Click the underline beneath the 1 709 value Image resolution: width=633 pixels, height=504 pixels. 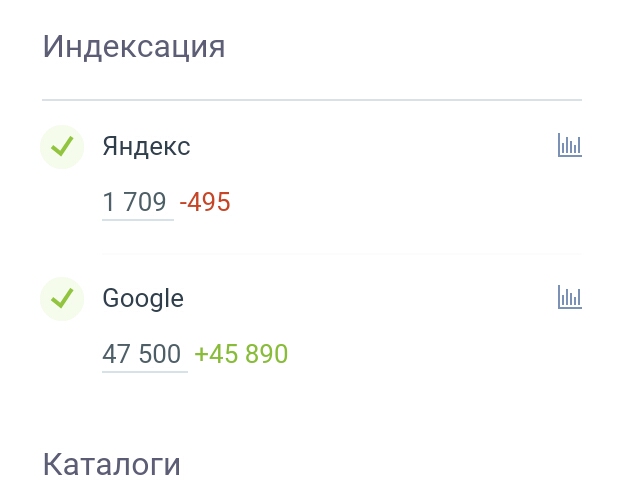tap(137, 219)
